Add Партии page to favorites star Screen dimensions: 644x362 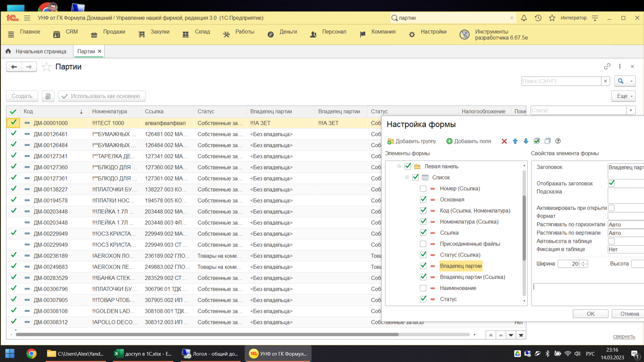point(46,67)
